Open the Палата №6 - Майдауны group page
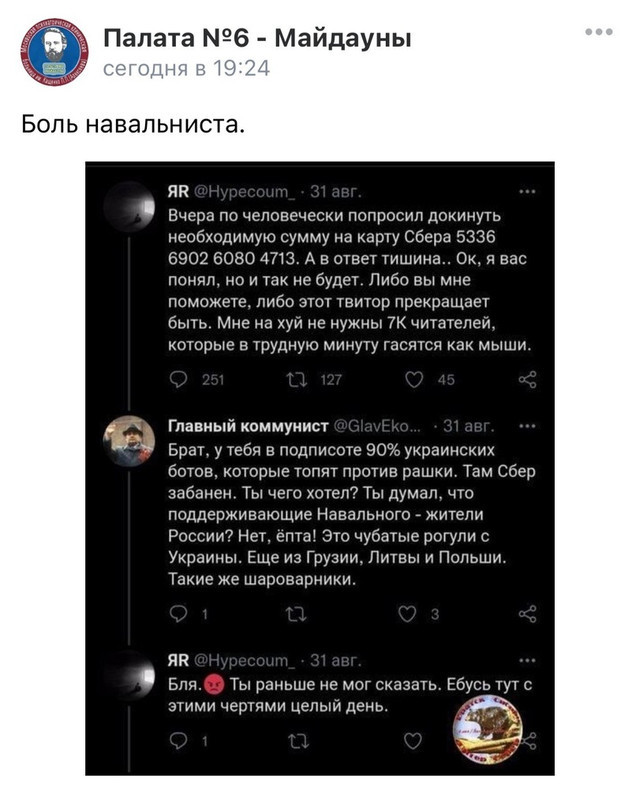640x790 pixels. [x=257, y=39]
